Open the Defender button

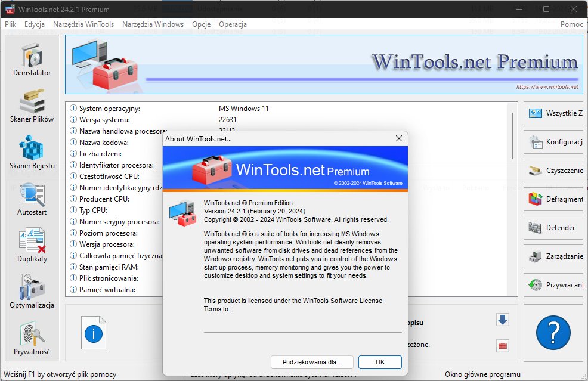(x=554, y=228)
